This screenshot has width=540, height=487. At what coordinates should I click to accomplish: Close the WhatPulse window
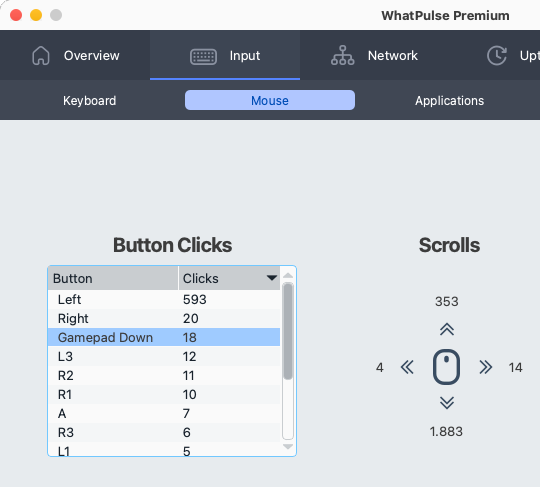click(16, 15)
